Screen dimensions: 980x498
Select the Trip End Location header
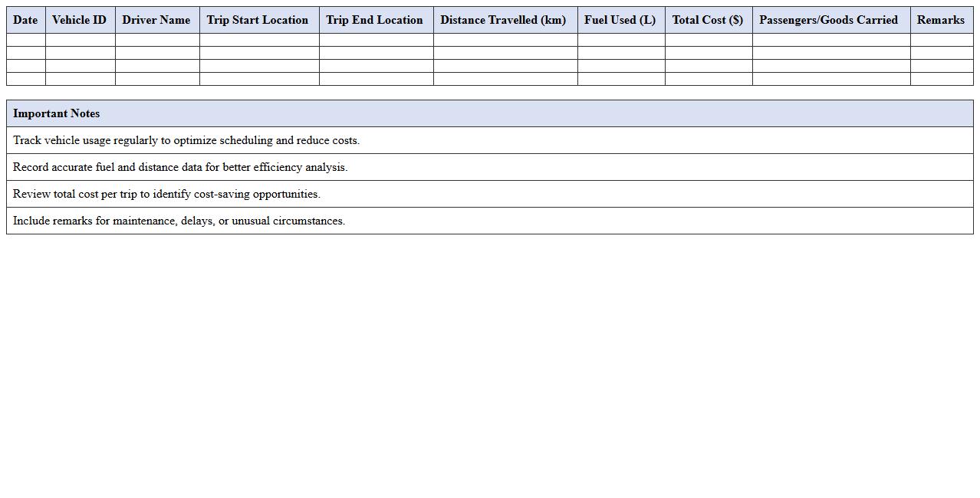[x=375, y=20]
